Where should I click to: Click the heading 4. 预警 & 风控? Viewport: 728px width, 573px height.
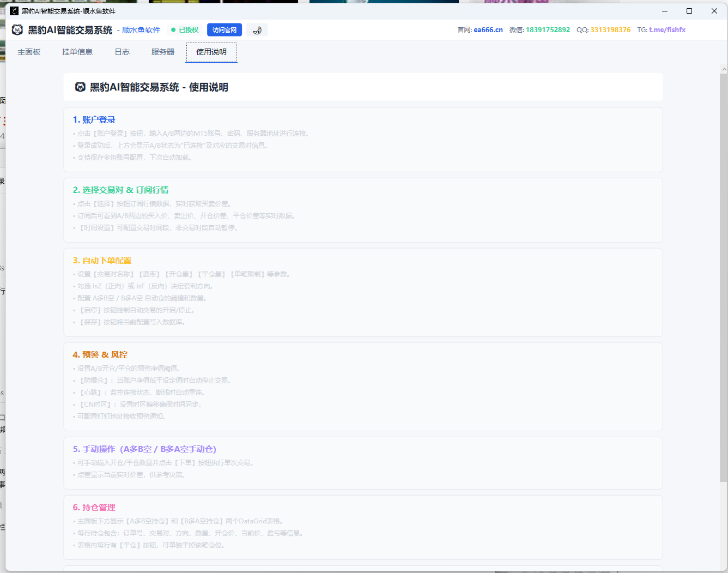(100, 355)
